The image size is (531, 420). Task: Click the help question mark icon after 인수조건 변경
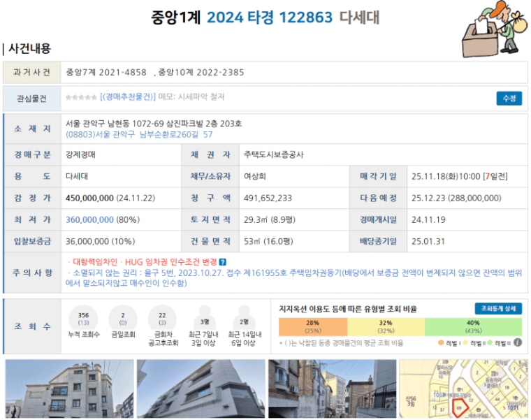click(222, 262)
